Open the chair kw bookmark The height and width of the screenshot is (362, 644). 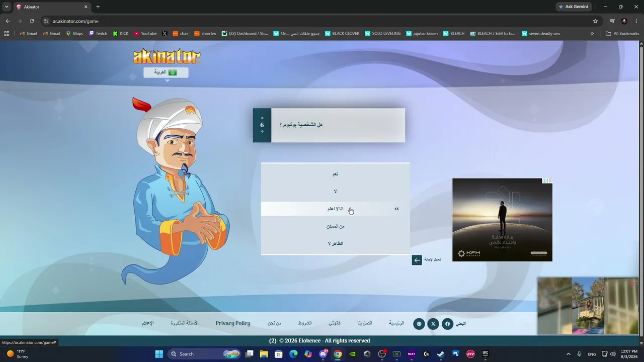tap(205, 34)
